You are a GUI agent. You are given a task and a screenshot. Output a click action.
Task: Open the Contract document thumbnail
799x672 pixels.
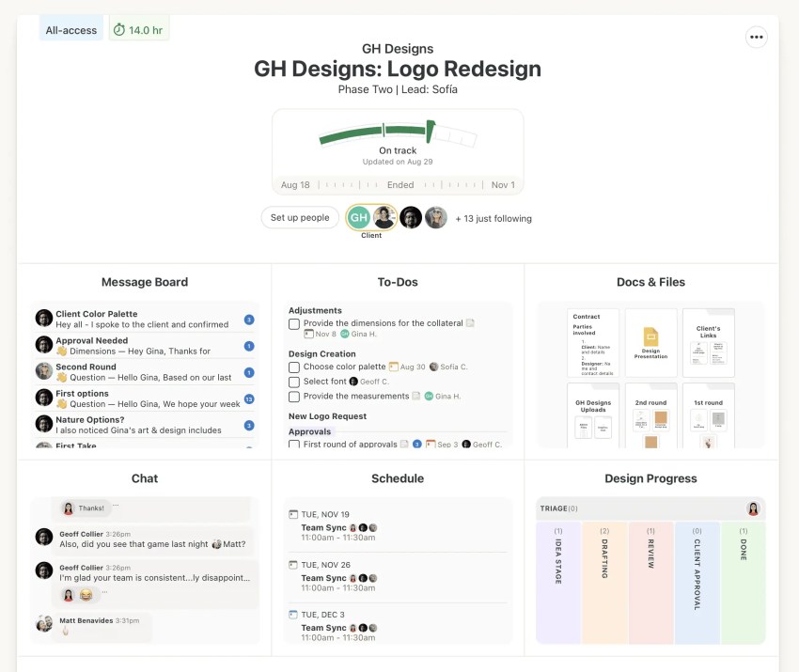(x=593, y=343)
